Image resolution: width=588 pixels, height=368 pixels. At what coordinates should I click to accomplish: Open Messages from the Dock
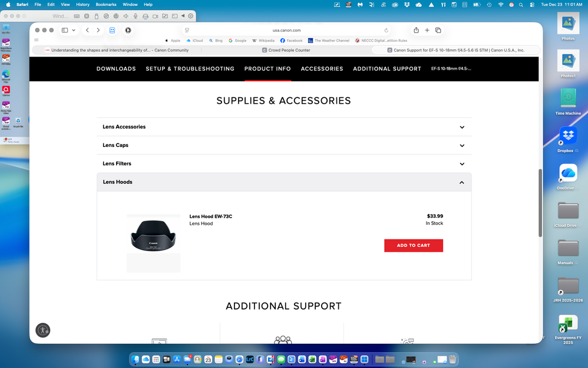pyautogui.click(x=281, y=359)
